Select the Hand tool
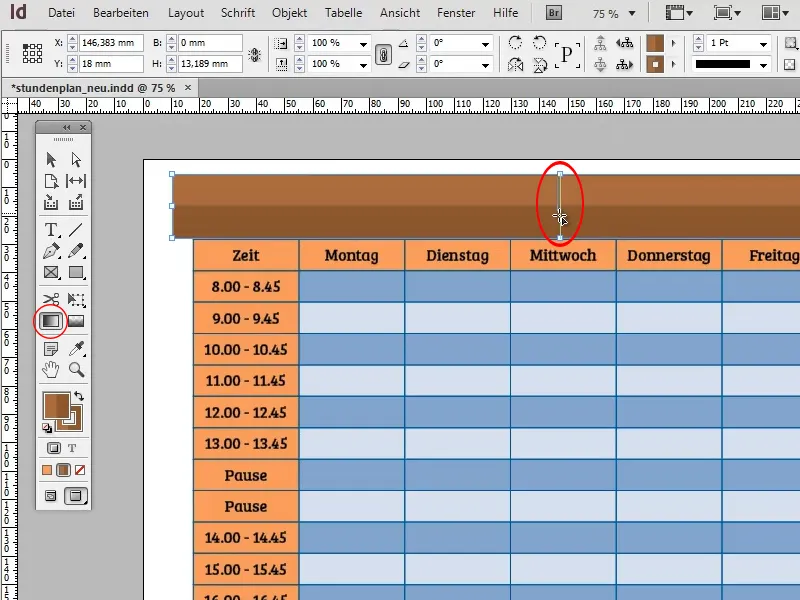Image resolution: width=800 pixels, height=600 pixels. tap(51, 369)
